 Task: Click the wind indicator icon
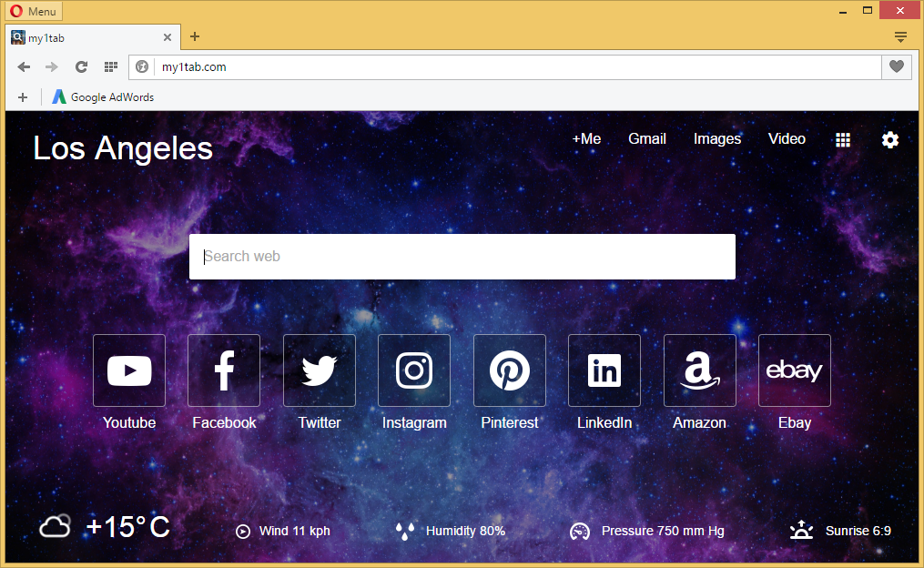pos(243,532)
